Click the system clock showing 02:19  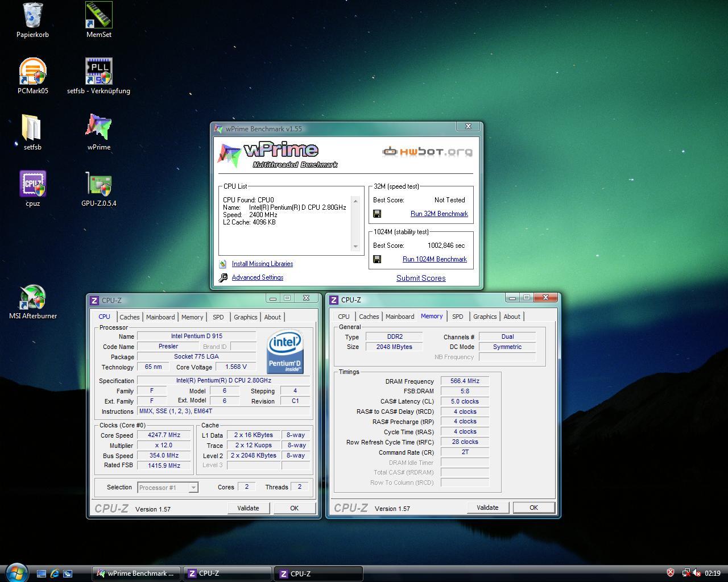pos(713,573)
